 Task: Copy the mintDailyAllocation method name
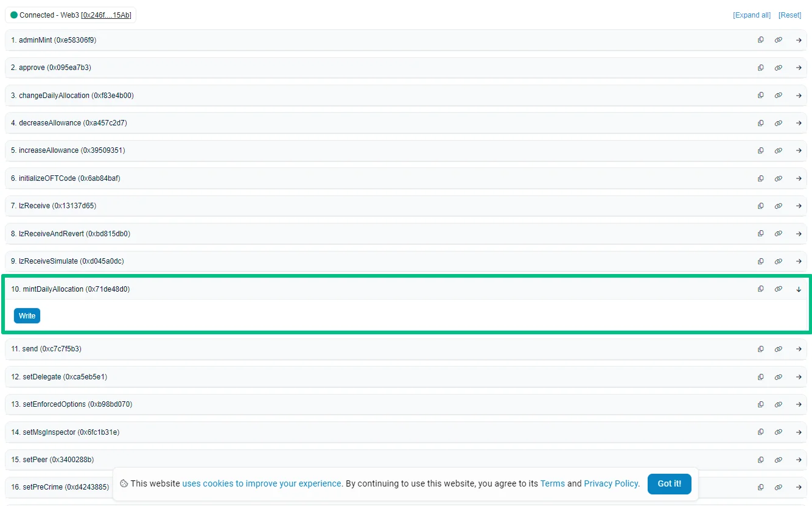tap(760, 289)
